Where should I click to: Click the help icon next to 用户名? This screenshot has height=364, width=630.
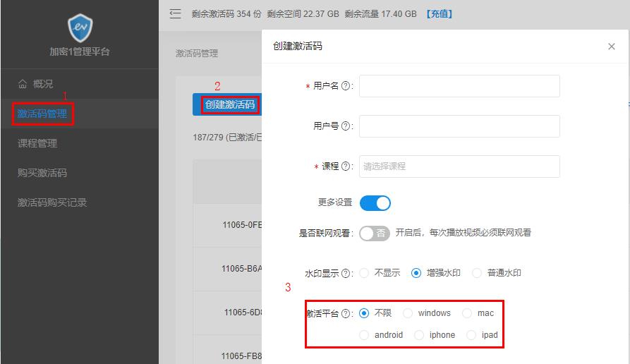(x=346, y=86)
